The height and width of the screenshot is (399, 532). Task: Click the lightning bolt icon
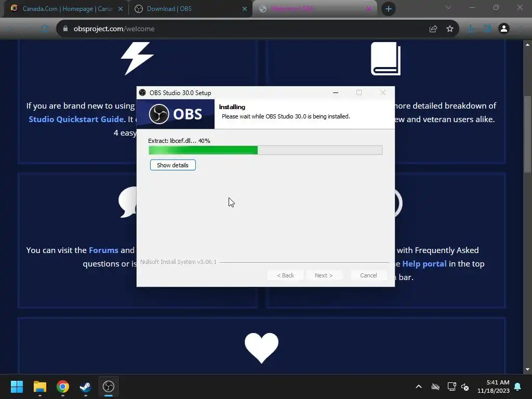click(x=137, y=58)
